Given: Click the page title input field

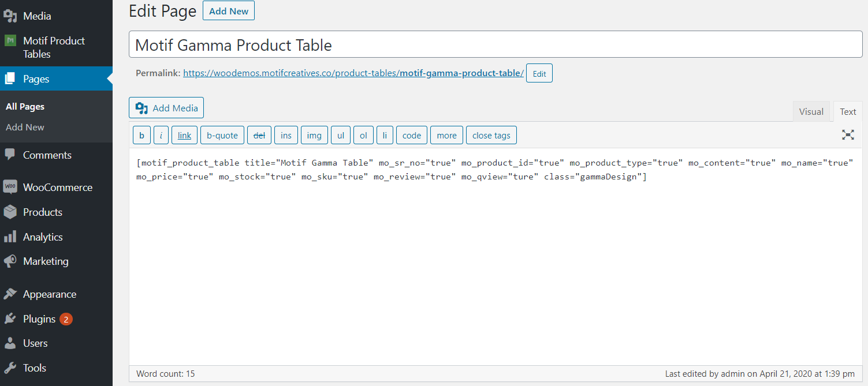Looking at the screenshot, I should pos(496,44).
